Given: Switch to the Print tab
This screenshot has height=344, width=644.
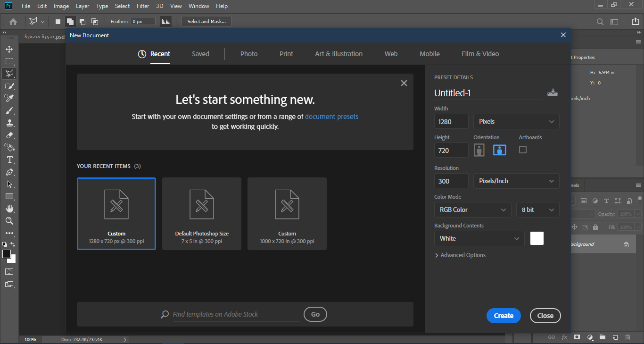Looking at the screenshot, I should click(x=286, y=54).
